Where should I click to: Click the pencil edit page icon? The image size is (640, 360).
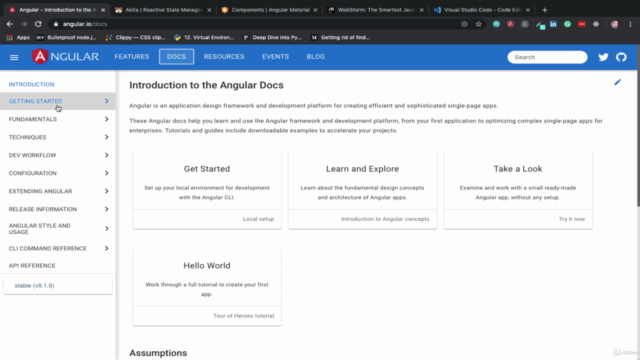pyautogui.click(x=618, y=82)
